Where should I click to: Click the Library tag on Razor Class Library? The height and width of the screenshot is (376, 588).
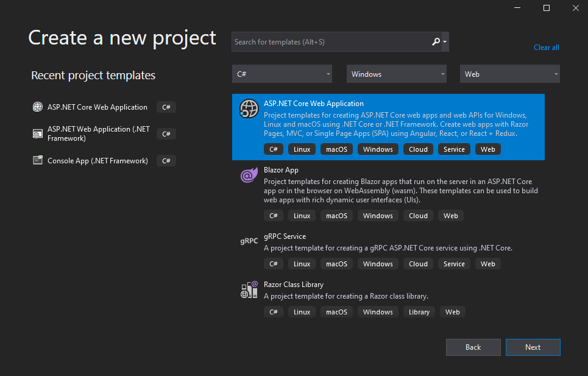pyautogui.click(x=419, y=312)
